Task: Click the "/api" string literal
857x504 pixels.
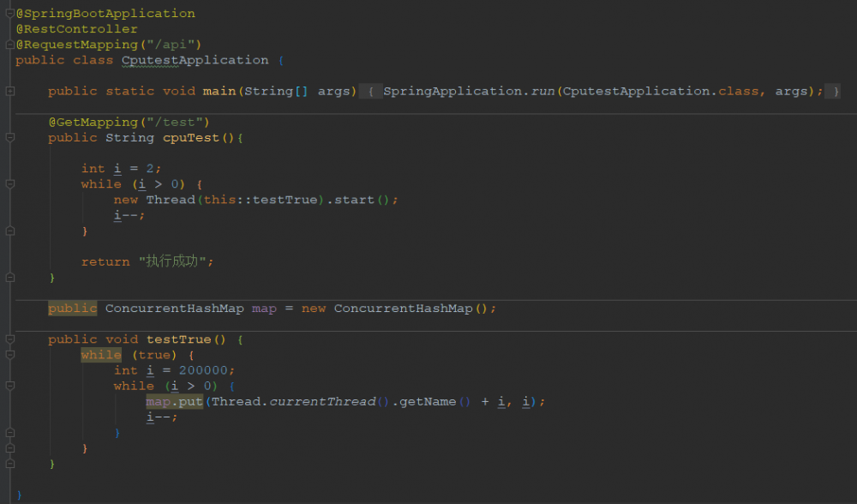Action: click(171, 45)
